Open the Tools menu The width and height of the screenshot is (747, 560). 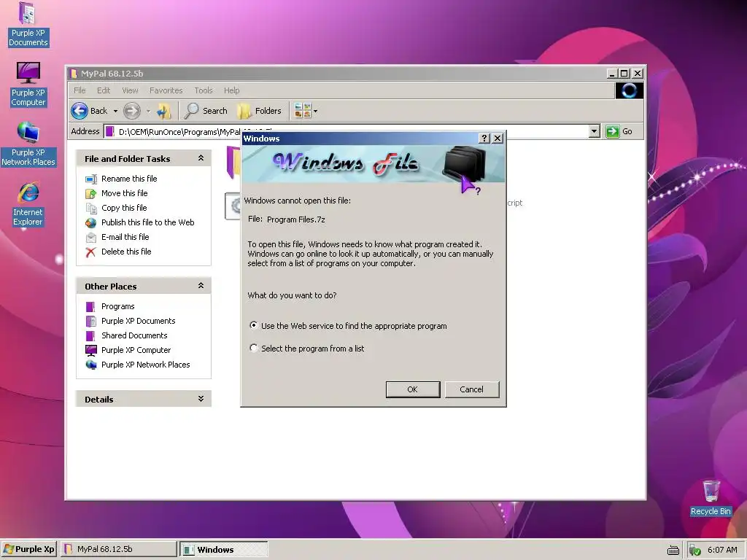coord(204,90)
